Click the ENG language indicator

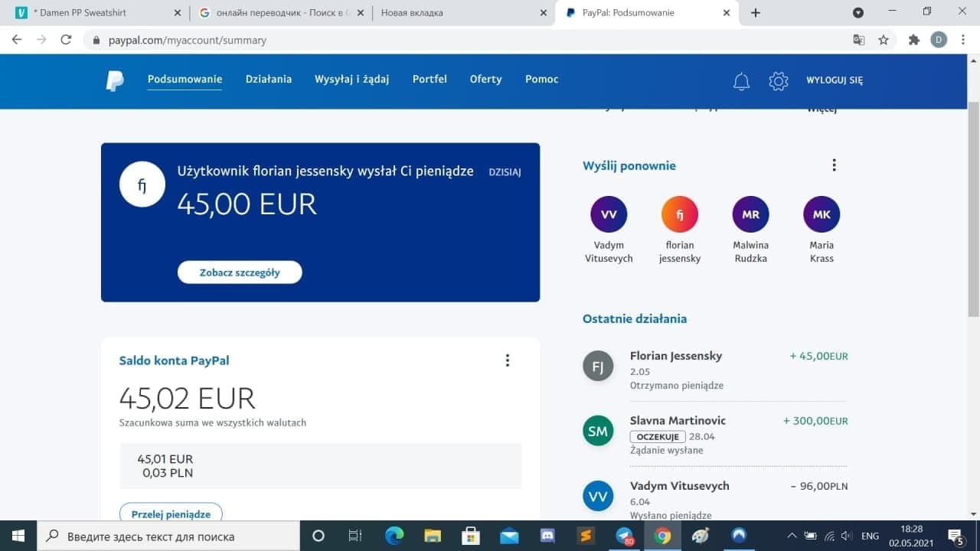[x=870, y=536]
